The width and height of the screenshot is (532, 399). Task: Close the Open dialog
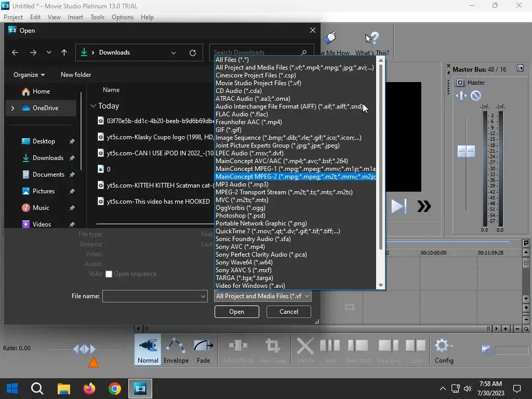(x=312, y=30)
